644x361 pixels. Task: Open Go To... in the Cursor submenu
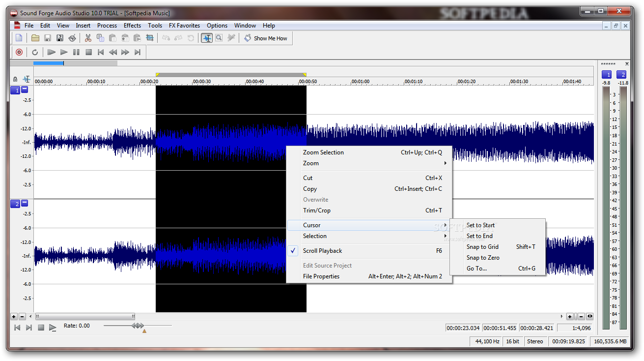[498, 269]
